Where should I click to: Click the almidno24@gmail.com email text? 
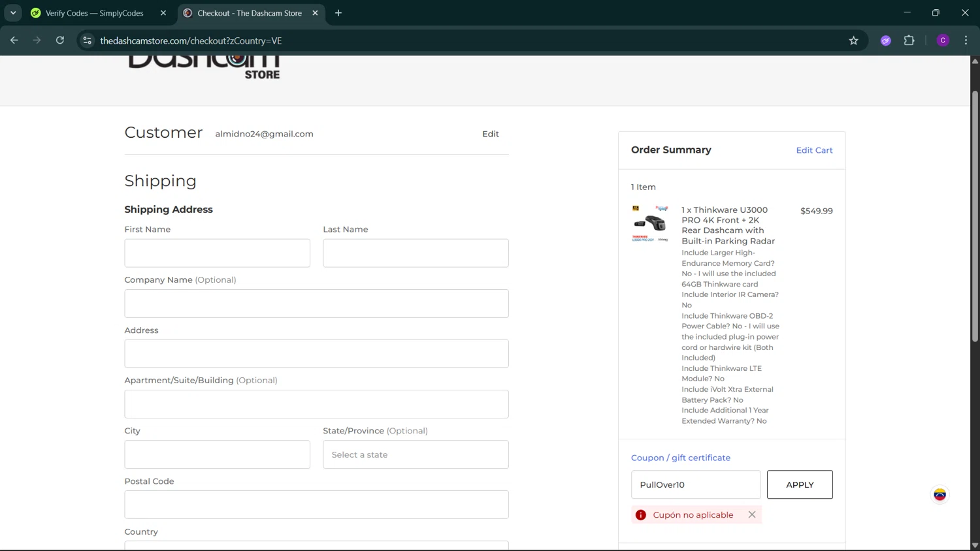(x=264, y=134)
